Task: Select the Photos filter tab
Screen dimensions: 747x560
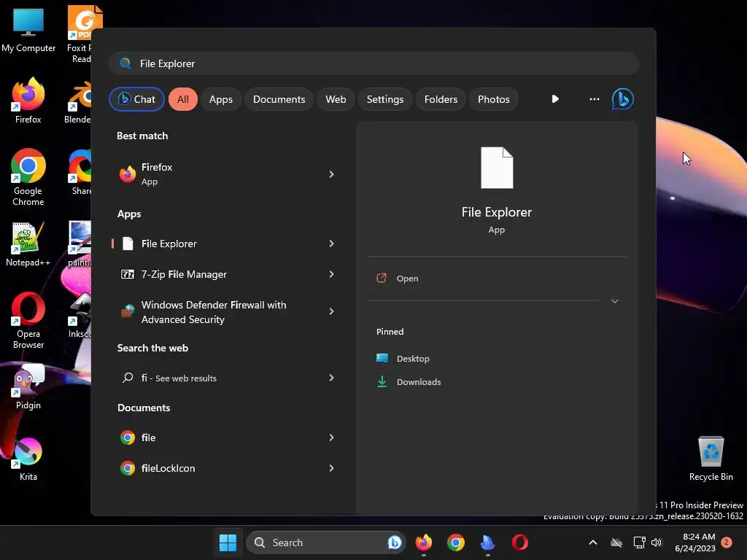Action: tap(494, 99)
